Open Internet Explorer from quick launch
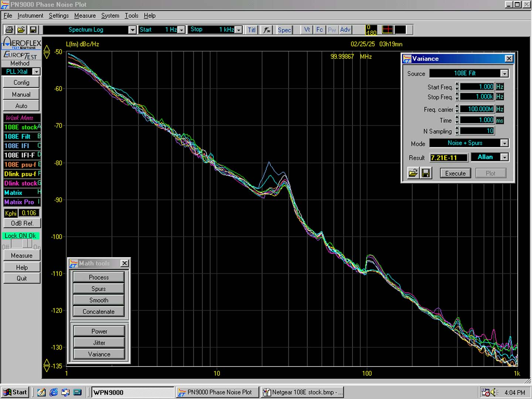 (x=54, y=392)
